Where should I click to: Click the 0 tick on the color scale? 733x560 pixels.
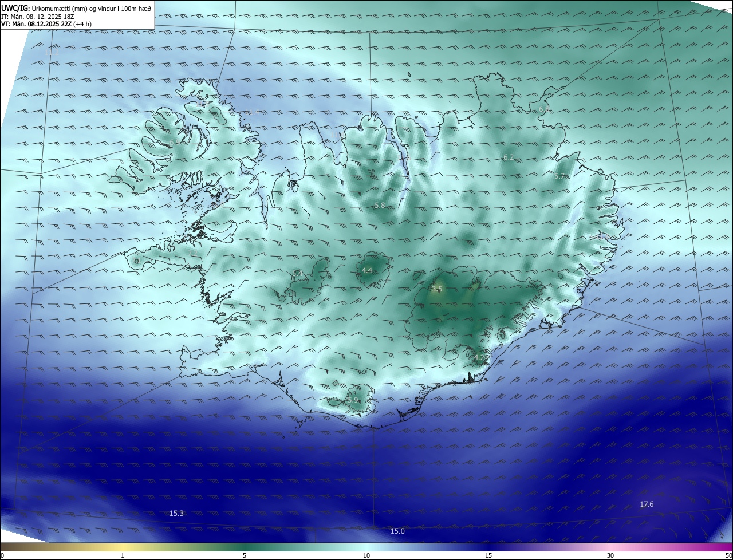coord(2,555)
